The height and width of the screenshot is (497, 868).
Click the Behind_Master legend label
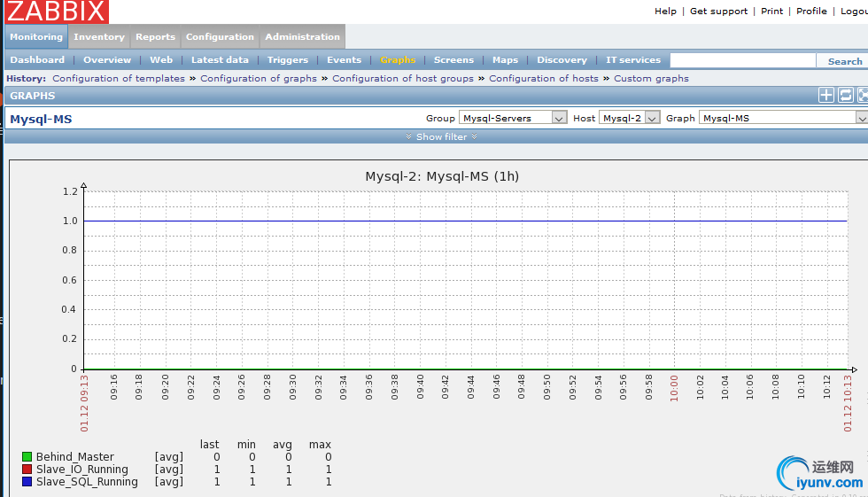[75, 456]
